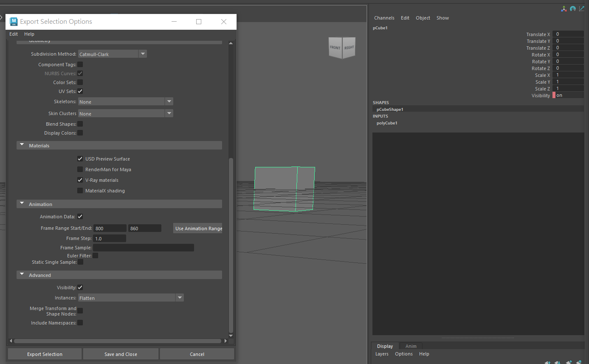Collapse the Advanced section

coord(119,275)
